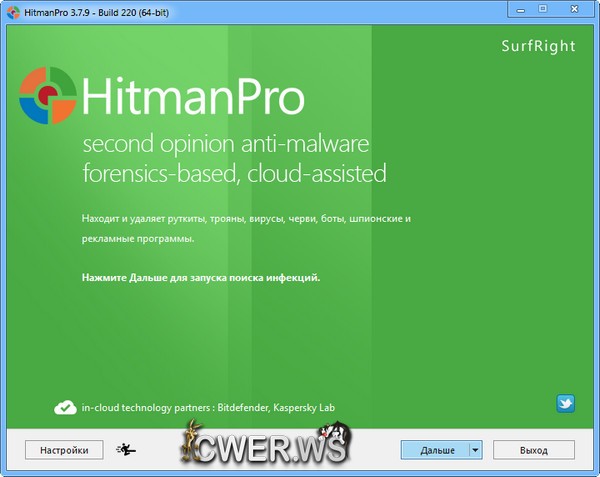Expand the Дальше button dropdown arrow

click(x=476, y=450)
